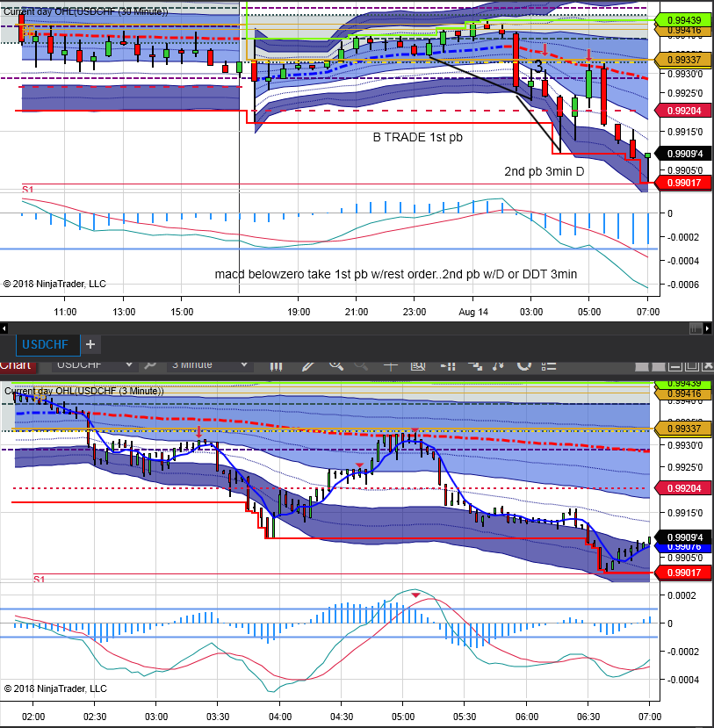Click the 06:00 label on lower time axis
Screen dimensions: 714x728
[x=526, y=717]
